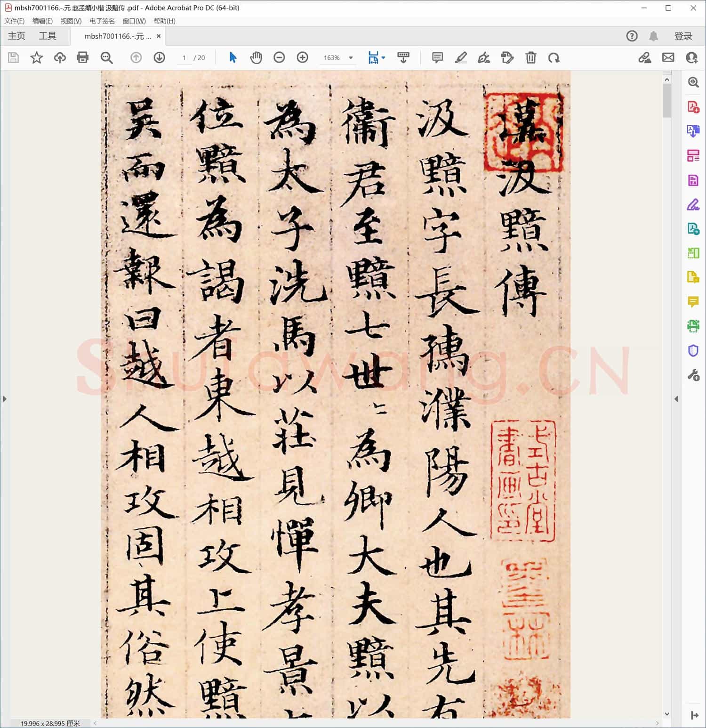Click the Zoom out minus icon

coord(279,57)
